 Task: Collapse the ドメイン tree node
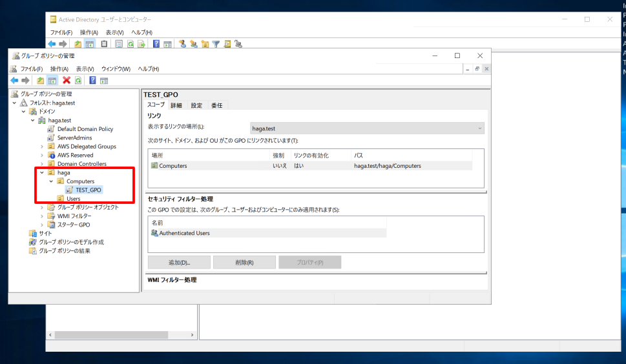pyautogui.click(x=23, y=112)
